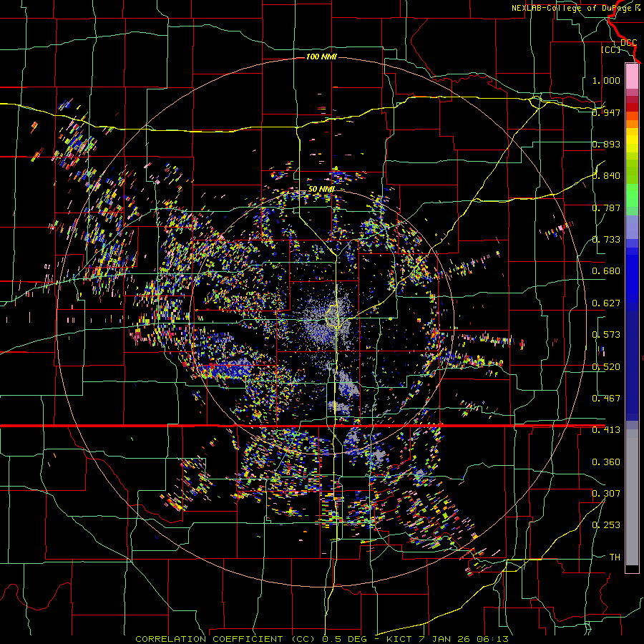Select the 0.360 scale value

click(x=606, y=462)
